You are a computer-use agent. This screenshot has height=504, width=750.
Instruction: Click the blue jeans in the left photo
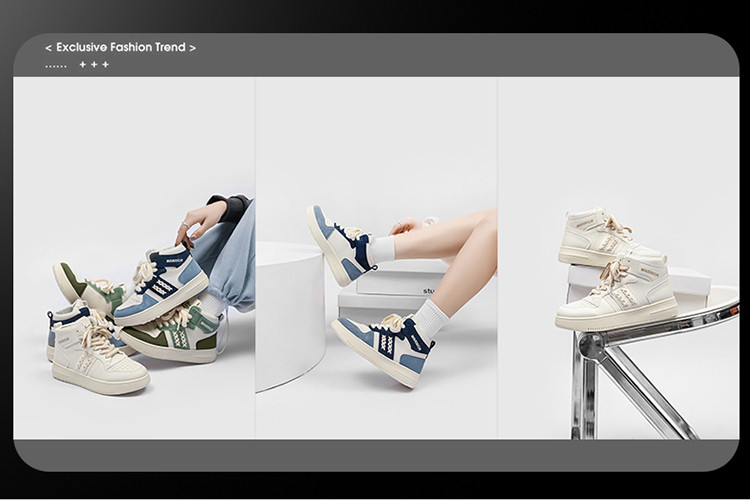coord(228,258)
